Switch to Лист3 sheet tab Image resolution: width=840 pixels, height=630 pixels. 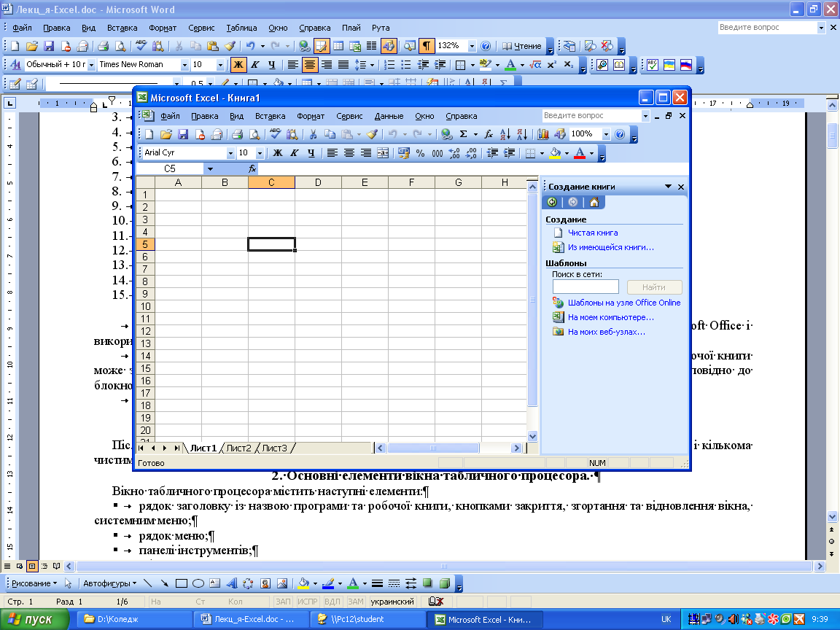274,448
